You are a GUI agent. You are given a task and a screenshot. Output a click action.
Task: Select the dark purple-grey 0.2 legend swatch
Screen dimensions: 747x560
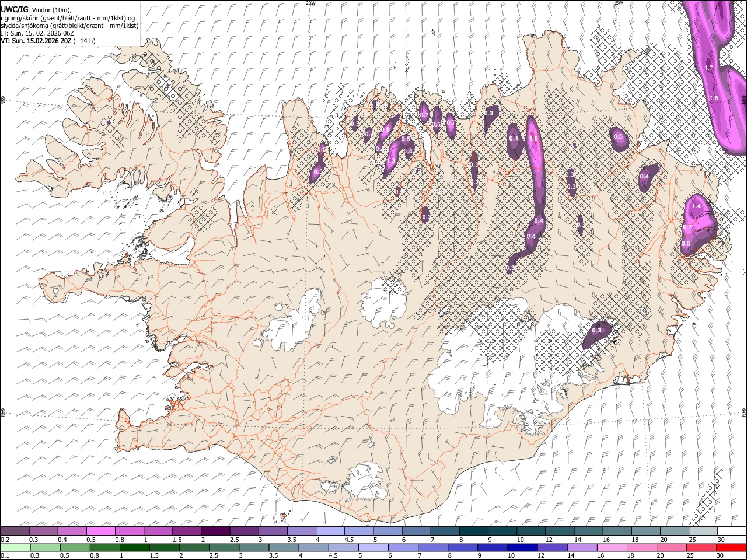pos(15,531)
